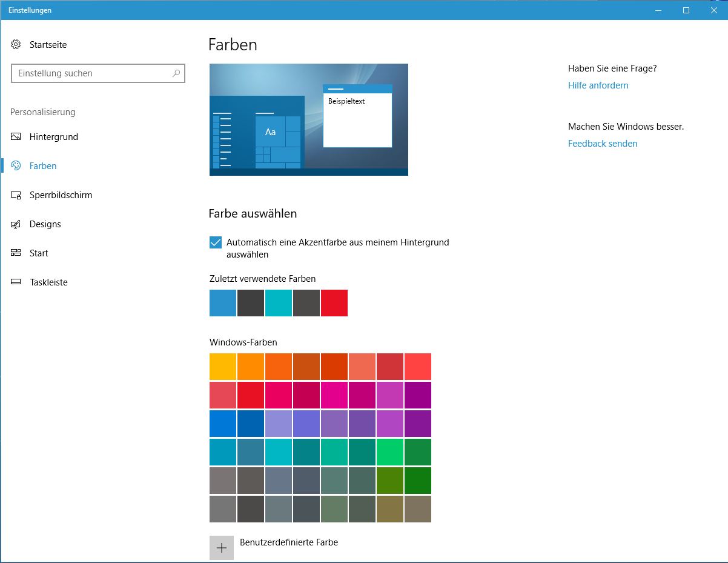Pick the cyan-blue swatch starting the fourth row
The image size is (728, 563).
223,452
